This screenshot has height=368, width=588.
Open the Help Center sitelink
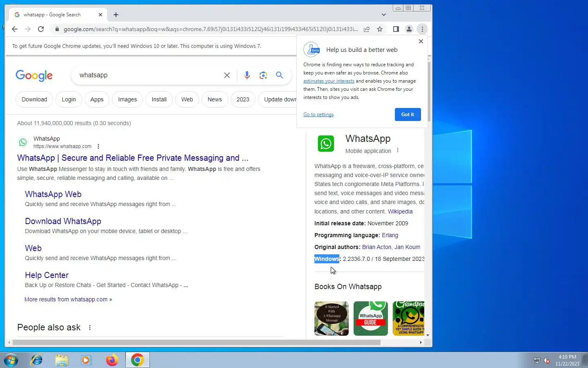coord(47,275)
